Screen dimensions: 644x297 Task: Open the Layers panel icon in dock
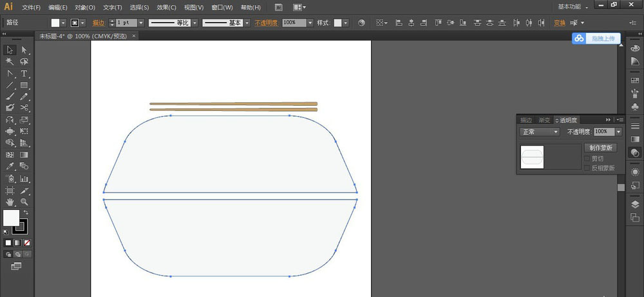coord(635,204)
